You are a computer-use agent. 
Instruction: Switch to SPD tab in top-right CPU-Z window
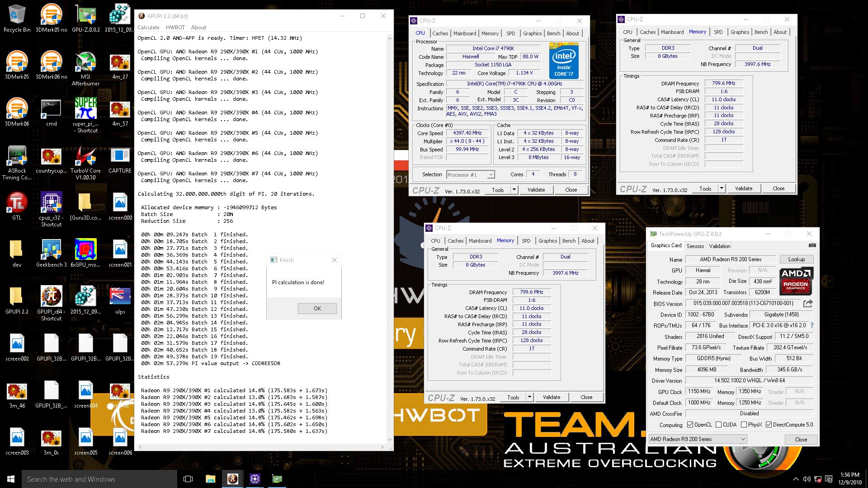coord(718,32)
